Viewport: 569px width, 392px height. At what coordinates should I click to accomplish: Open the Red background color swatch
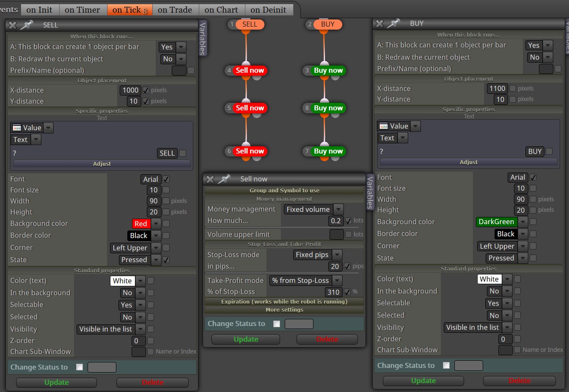click(x=141, y=224)
